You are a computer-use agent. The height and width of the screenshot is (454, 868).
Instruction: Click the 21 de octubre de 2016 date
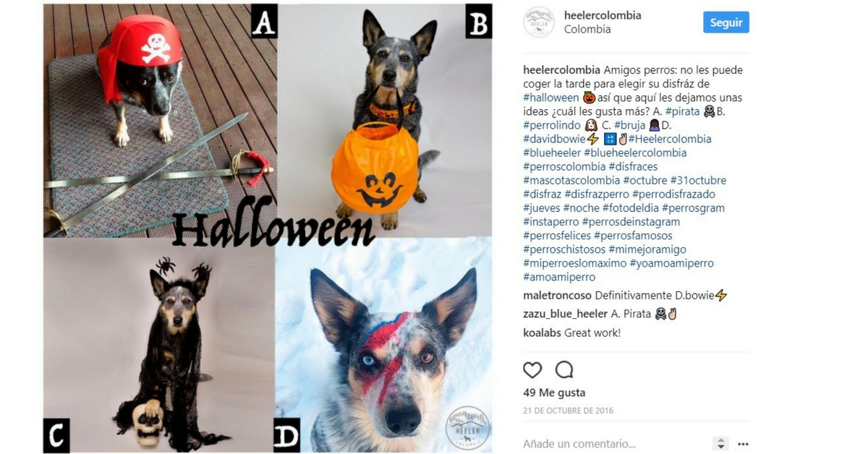point(568,411)
